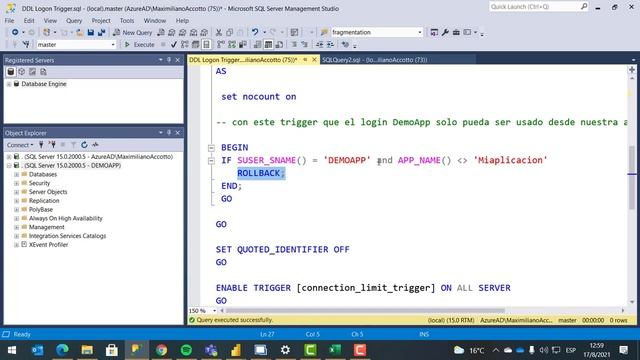Toggle Results to Grid icon
Screen dimensions: 640x360
[268, 44]
